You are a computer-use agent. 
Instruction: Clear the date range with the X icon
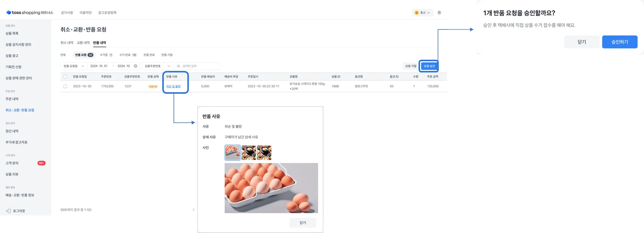click(x=136, y=66)
